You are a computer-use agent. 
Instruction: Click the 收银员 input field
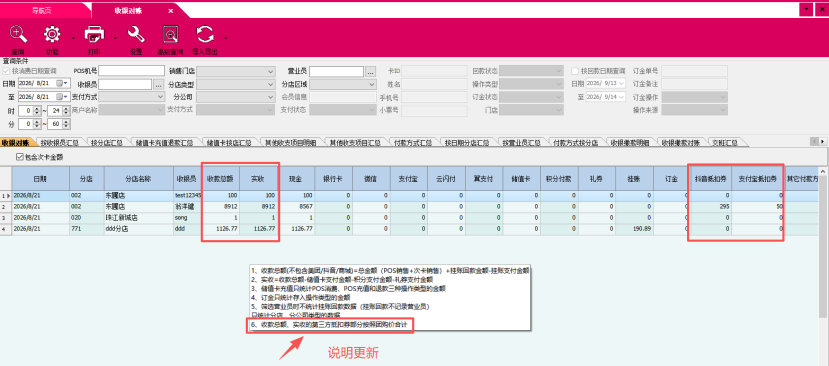coord(125,84)
